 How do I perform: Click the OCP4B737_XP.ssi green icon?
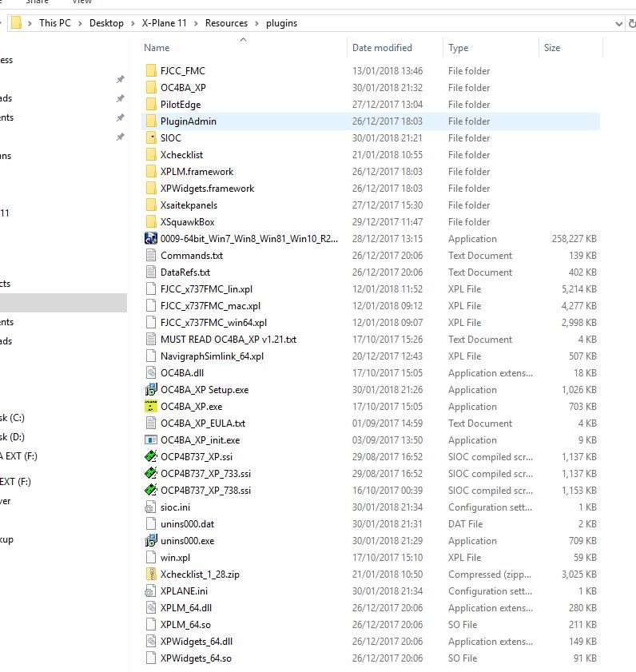point(151,456)
